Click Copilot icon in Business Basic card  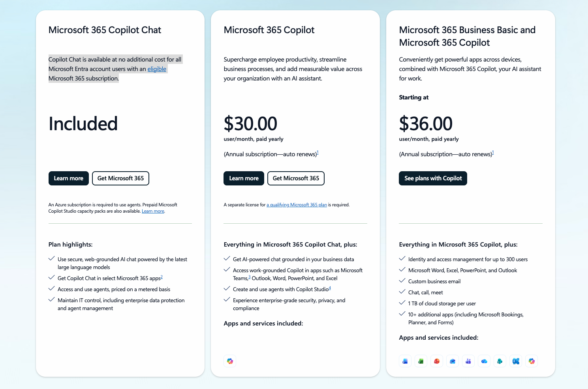click(x=532, y=361)
